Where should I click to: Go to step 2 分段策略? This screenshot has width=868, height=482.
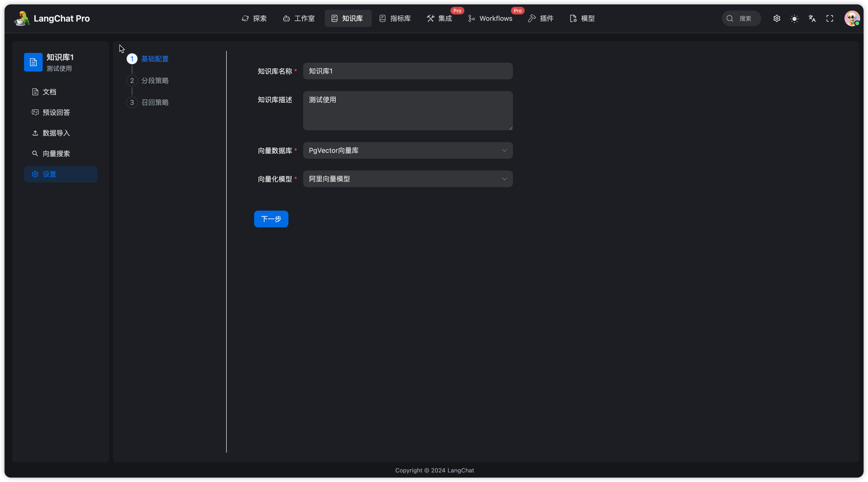148,81
